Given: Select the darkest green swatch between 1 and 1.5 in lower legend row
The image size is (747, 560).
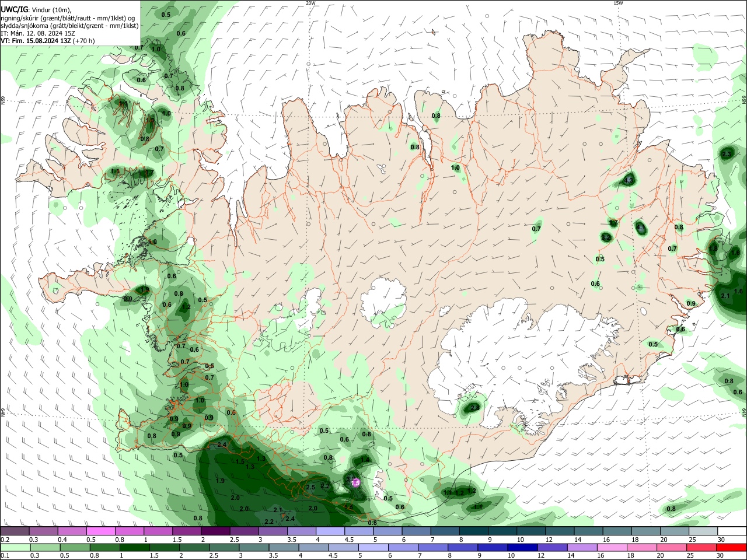Looking at the screenshot, I should pos(135,547).
